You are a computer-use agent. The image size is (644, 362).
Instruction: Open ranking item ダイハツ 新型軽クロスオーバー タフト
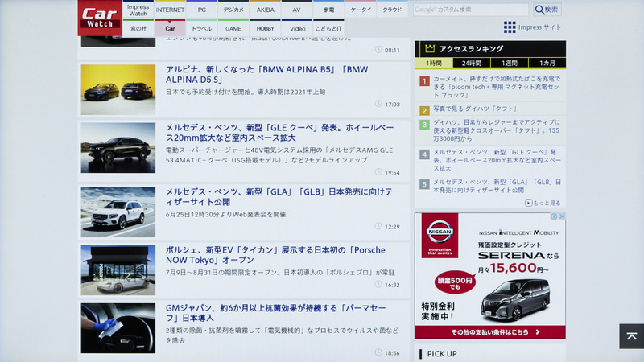[x=497, y=130]
